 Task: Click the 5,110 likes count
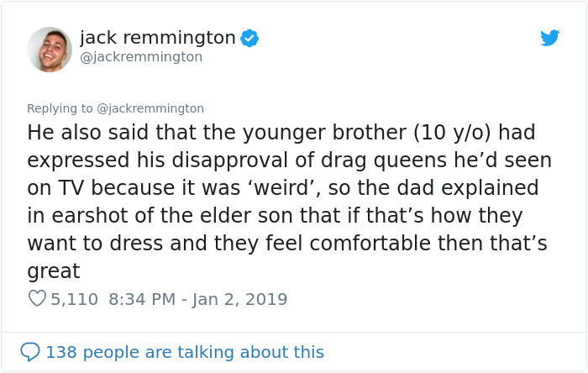tap(74, 299)
